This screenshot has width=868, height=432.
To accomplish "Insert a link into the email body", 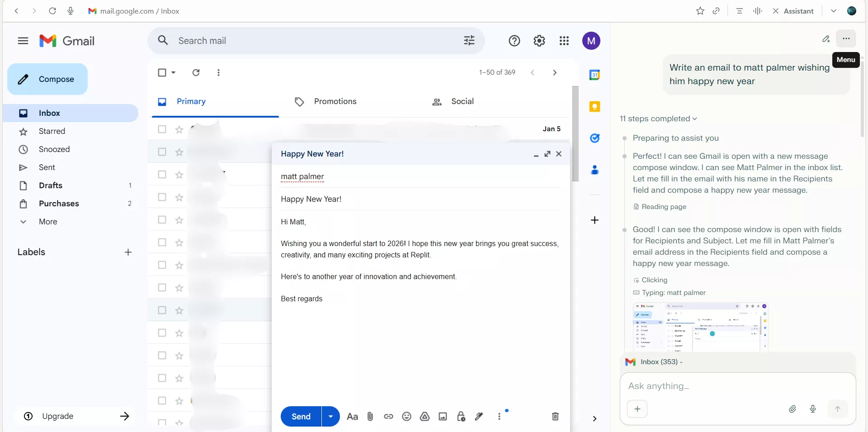I will coord(388,416).
